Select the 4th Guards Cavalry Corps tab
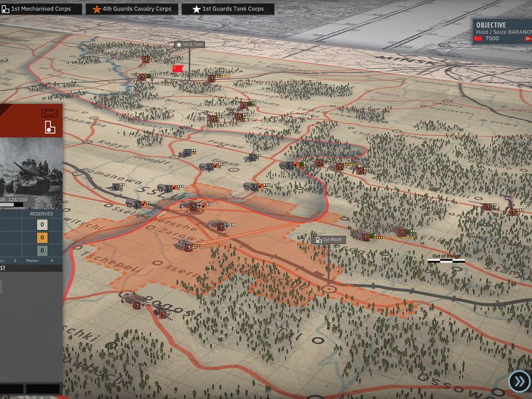The width and height of the screenshot is (532, 399). pyautogui.click(x=132, y=9)
